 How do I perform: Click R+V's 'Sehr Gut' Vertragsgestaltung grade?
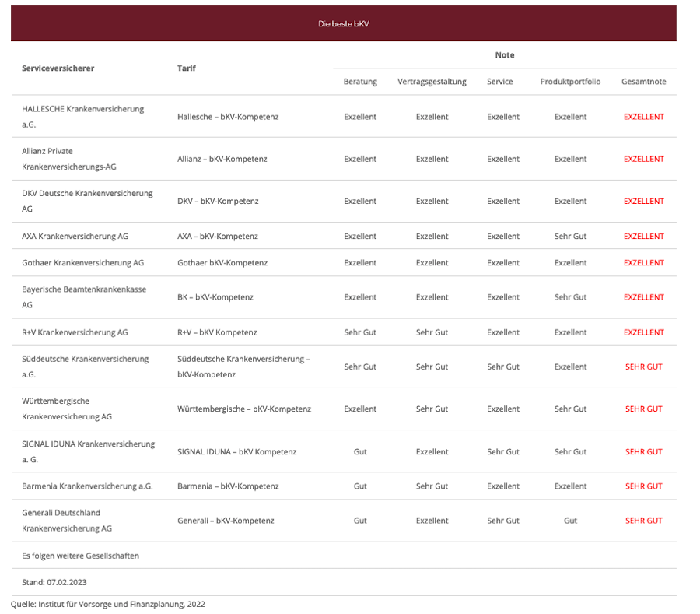pos(432,332)
